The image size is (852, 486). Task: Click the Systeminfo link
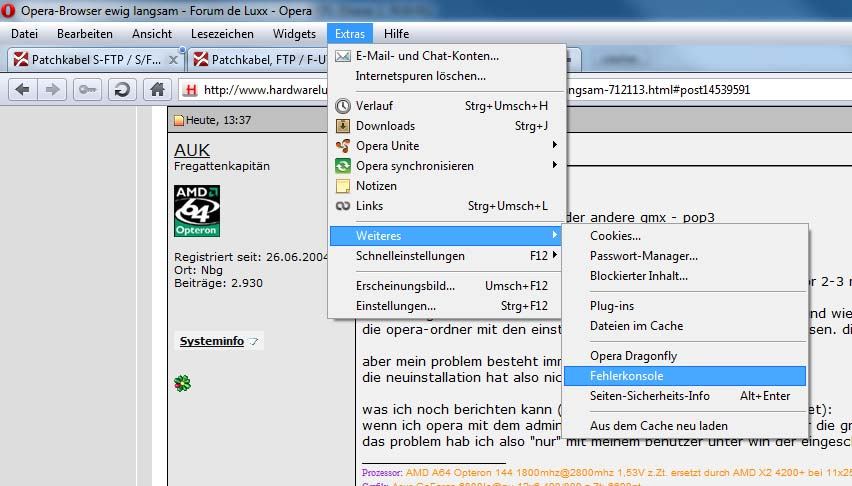tap(211, 341)
